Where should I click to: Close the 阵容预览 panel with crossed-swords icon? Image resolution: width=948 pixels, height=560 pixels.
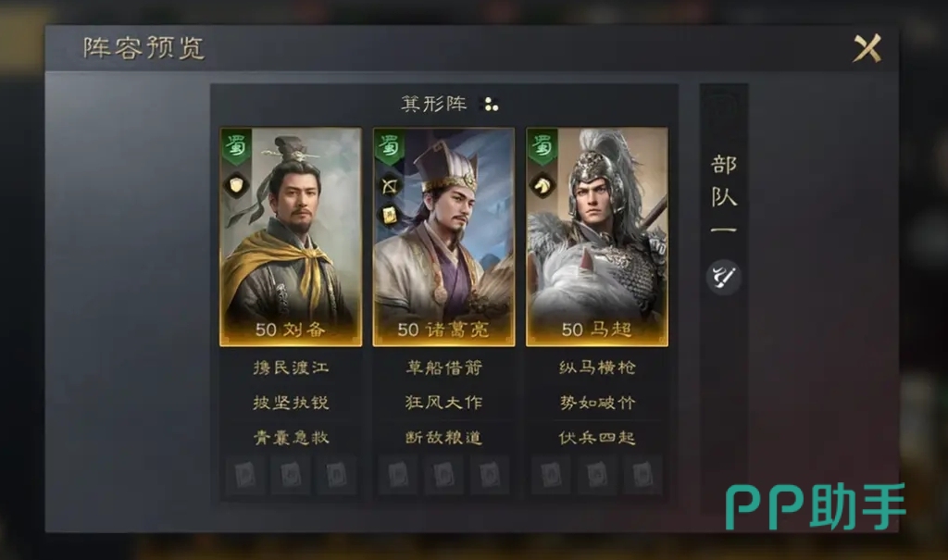(867, 48)
